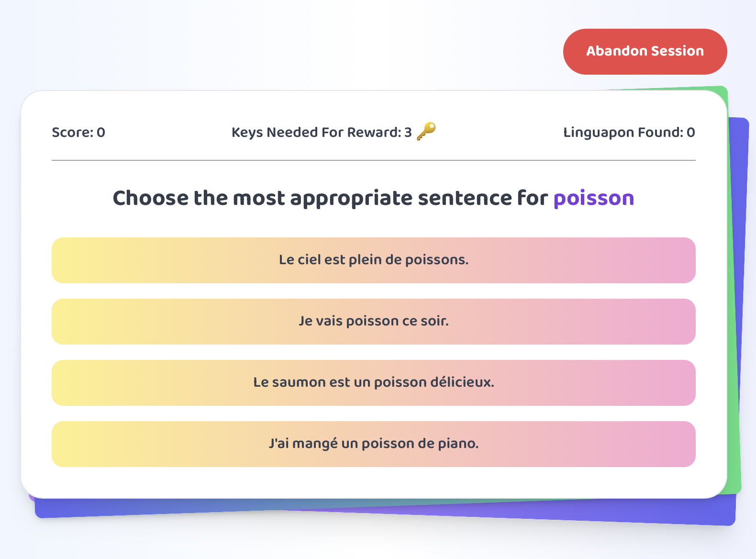The height and width of the screenshot is (559, 756).
Task: Click the pink right edge of the ciel option
Action: pyautogui.click(x=682, y=260)
